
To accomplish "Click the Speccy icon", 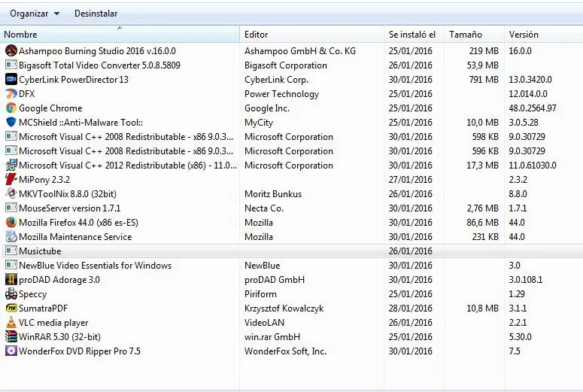I will 11,294.
